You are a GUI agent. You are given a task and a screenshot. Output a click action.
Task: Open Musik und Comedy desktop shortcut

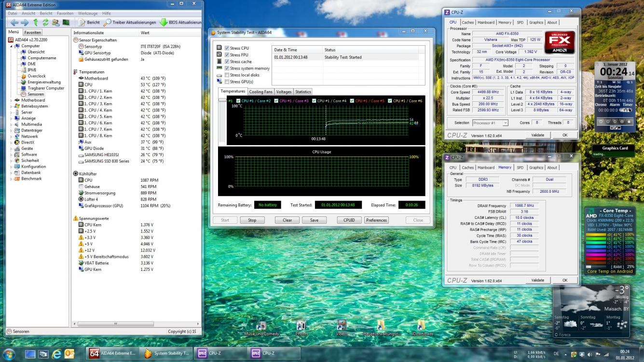261,328
